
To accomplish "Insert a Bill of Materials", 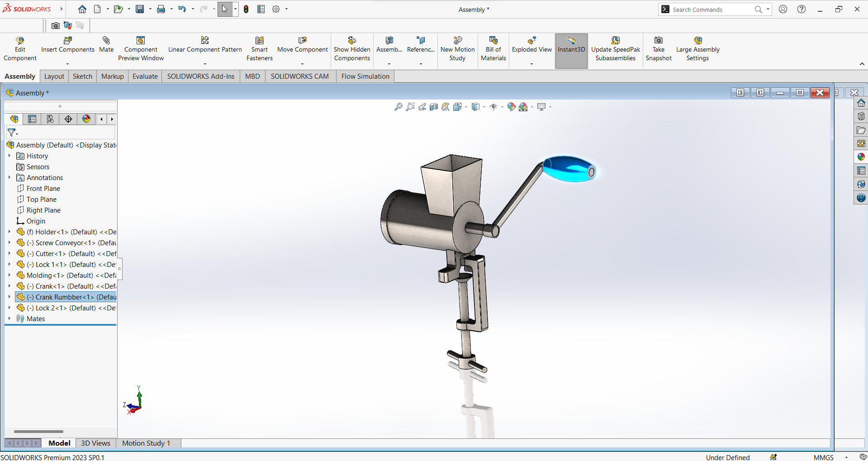I will tap(493, 49).
